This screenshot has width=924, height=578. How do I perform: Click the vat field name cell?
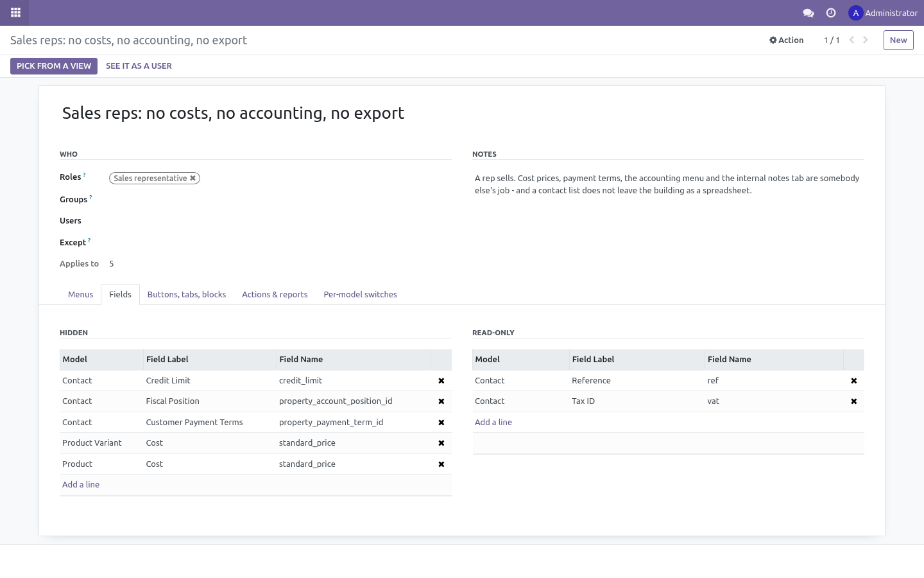[774, 401]
